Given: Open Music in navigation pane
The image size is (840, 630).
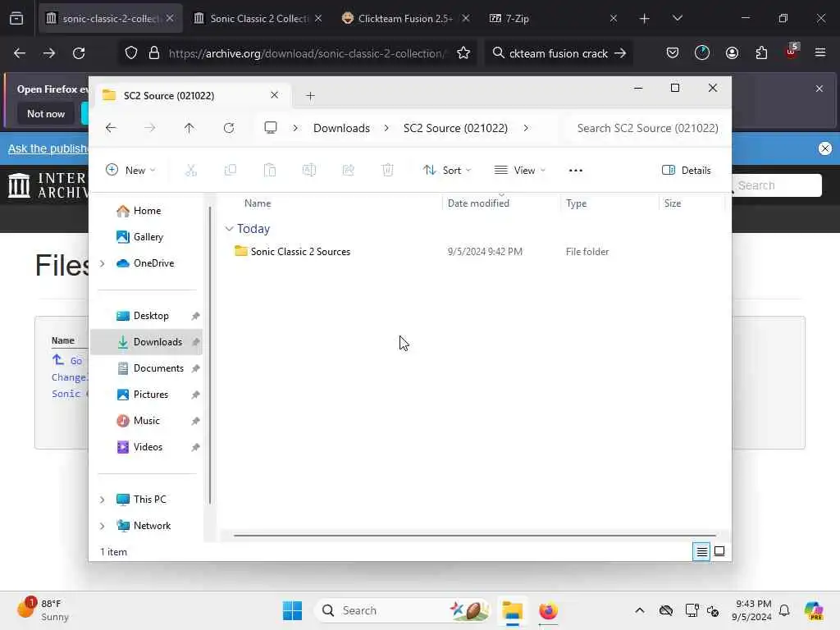Looking at the screenshot, I should [146, 421].
